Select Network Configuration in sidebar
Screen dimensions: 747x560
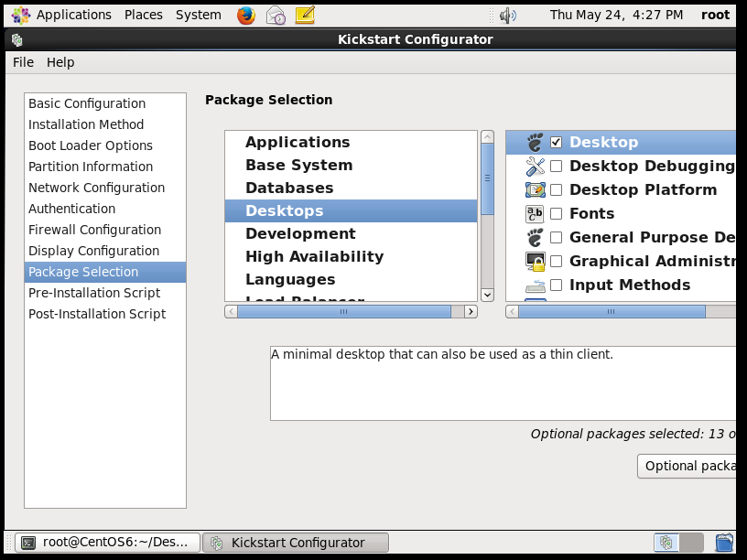[x=104, y=188]
